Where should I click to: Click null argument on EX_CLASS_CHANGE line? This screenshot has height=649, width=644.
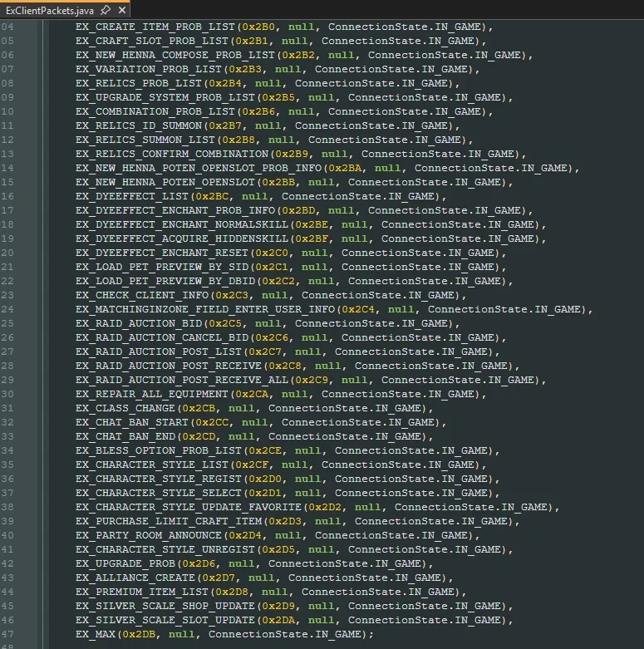click(x=242, y=408)
